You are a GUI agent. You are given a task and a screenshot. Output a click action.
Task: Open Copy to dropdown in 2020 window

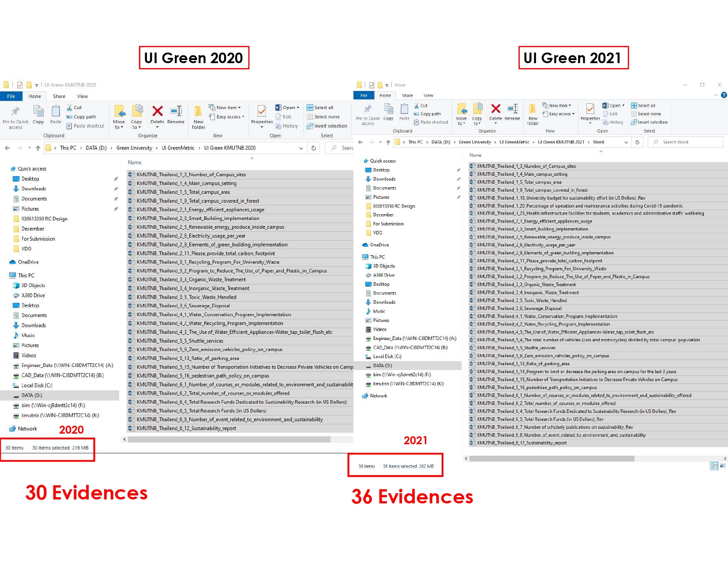(x=136, y=125)
